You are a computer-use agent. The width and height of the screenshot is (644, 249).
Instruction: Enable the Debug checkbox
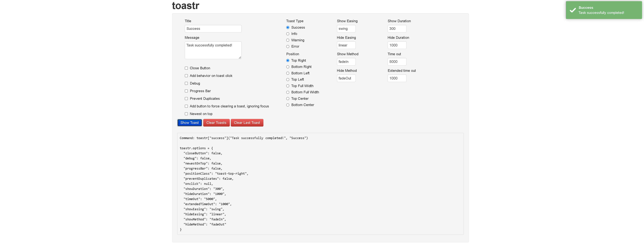point(186,83)
